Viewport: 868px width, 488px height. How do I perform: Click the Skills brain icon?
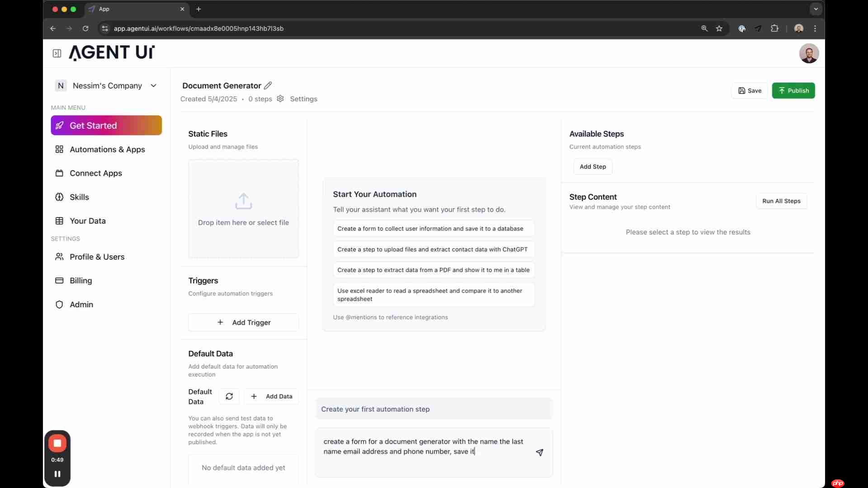click(x=59, y=197)
